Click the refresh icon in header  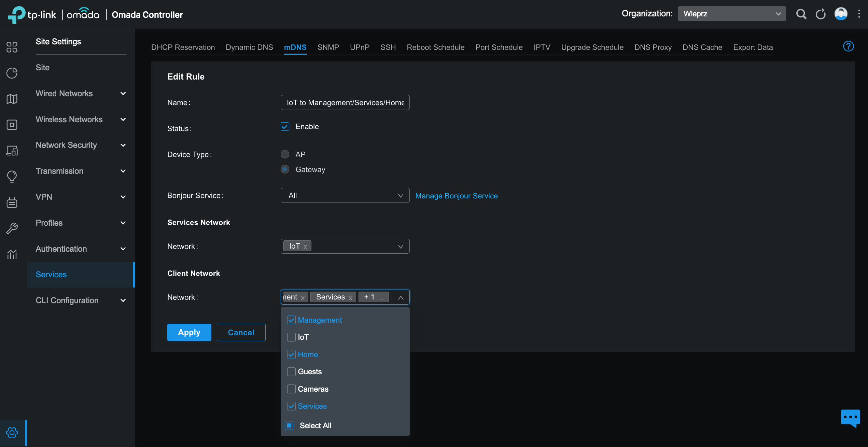pyautogui.click(x=821, y=14)
